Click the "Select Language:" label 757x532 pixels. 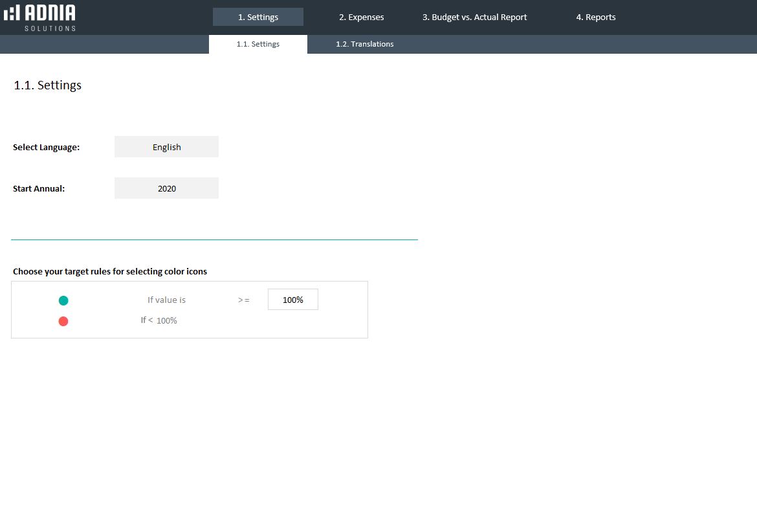pyautogui.click(x=46, y=148)
